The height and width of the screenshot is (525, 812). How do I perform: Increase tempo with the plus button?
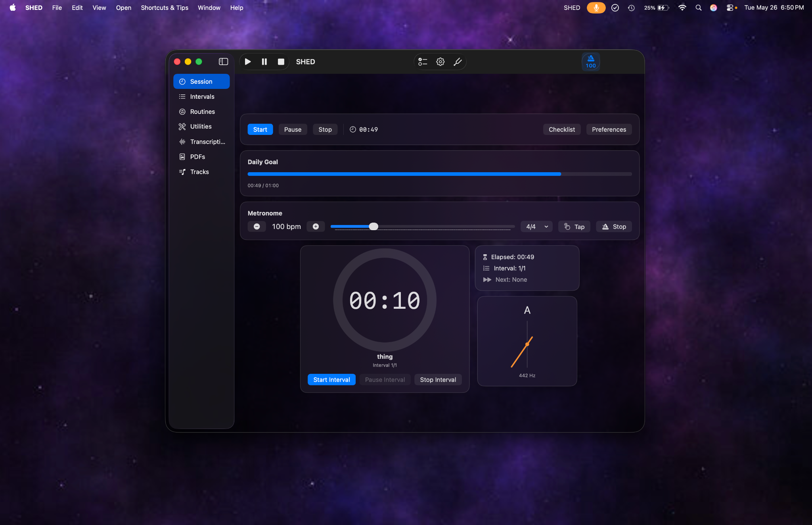coord(316,227)
